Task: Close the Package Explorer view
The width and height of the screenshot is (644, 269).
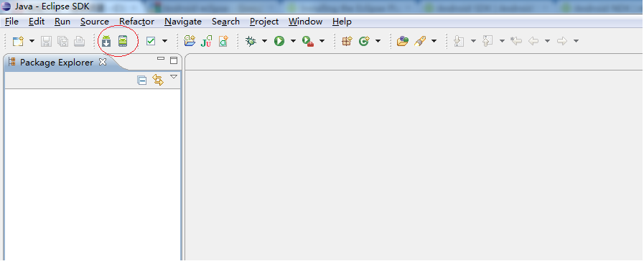Action: pyautogui.click(x=103, y=62)
